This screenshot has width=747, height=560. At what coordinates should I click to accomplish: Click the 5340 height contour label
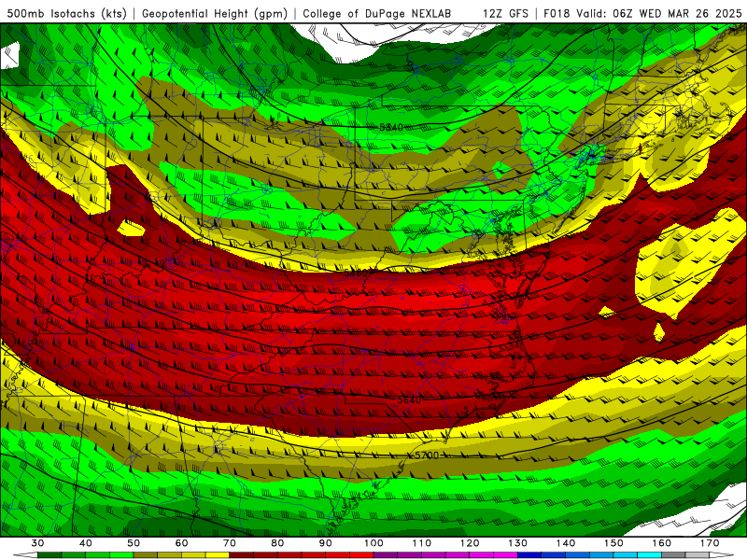click(391, 127)
